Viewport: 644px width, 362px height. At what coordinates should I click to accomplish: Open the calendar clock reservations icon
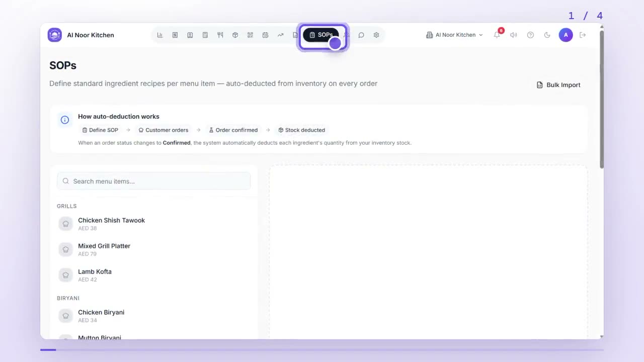click(265, 35)
